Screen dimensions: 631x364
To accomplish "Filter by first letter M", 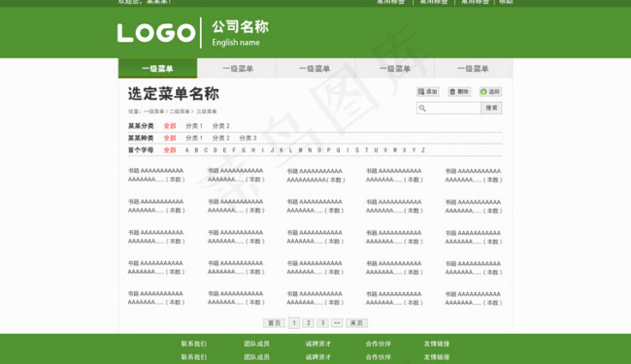I will coord(300,150).
